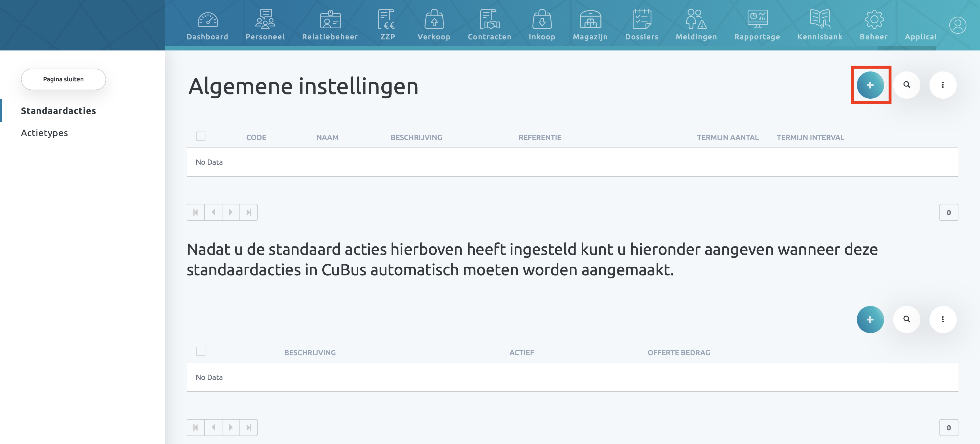Search the upper standaardacties table
The height and width of the screenshot is (444, 980).
pyautogui.click(x=907, y=85)
